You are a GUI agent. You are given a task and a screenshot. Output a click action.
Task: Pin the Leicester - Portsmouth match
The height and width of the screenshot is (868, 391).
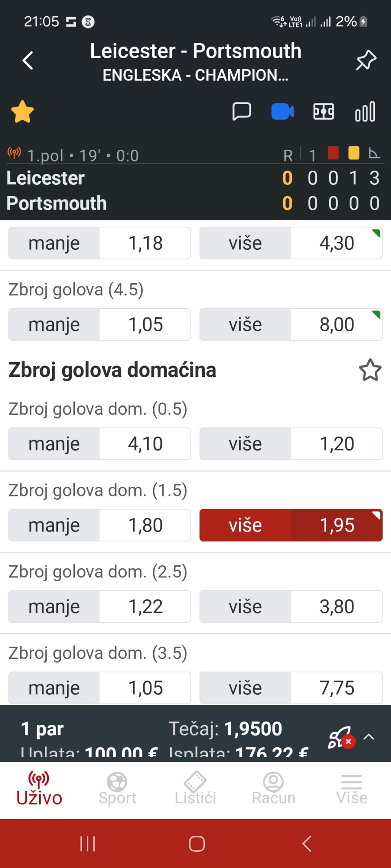click(x=366, y=60)
